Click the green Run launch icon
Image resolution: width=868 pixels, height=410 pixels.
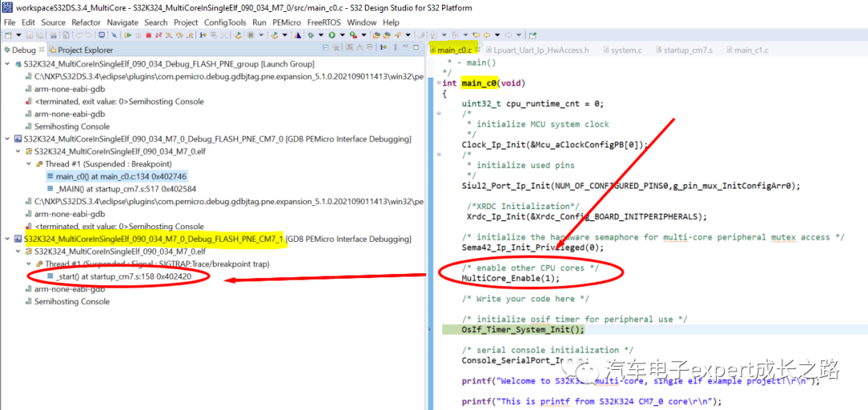(332, 35)
